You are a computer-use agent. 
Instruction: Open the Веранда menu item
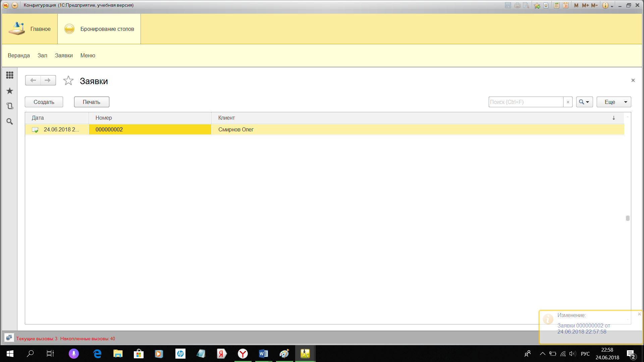click(19, 55)
